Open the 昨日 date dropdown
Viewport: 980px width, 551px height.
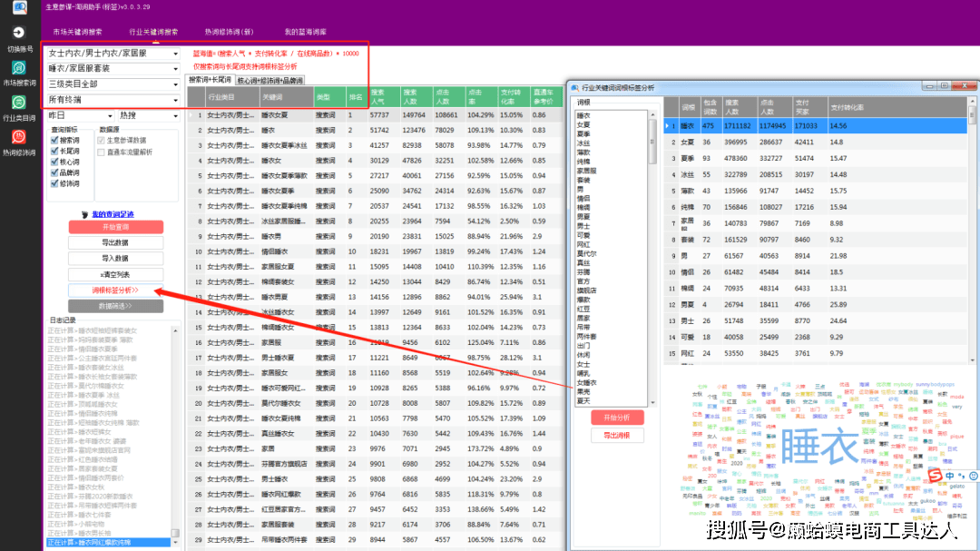point(81,115)
